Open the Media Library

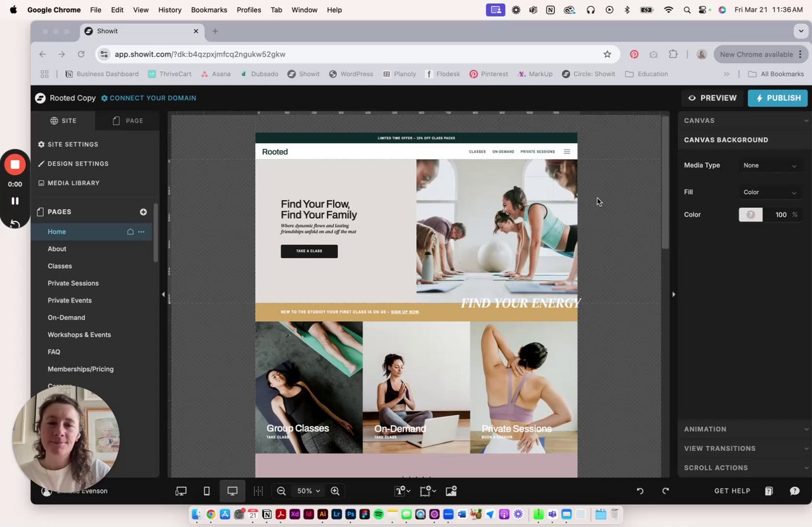pyautogui.click(x=69, y=183)
